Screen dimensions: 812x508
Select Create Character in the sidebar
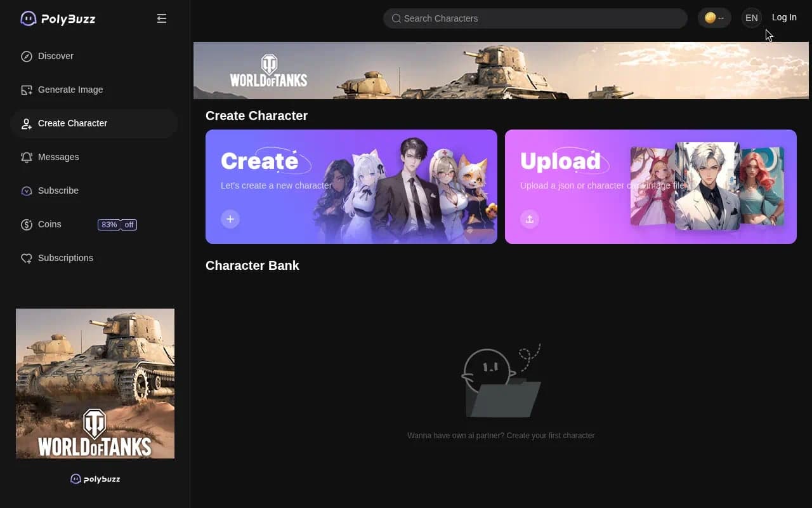pyautogui.click(x=94, y=123)
